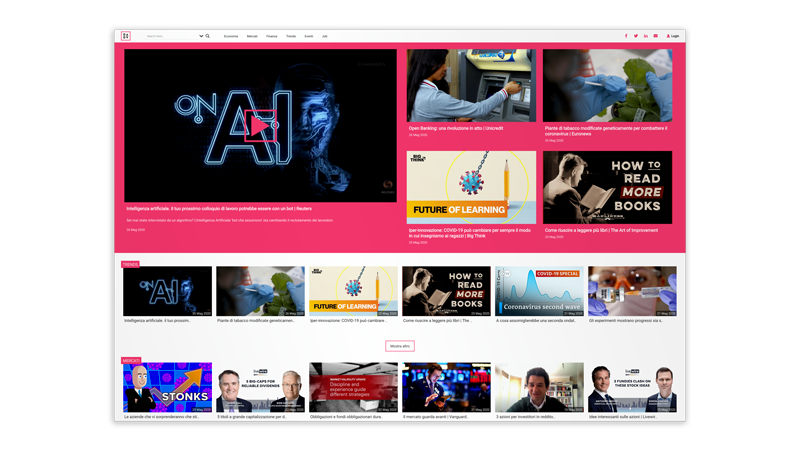Open Trends caption 'Iper-innovazione: COVID-19 può cambiare'
The image size is (800, 450).
(348, 321)
